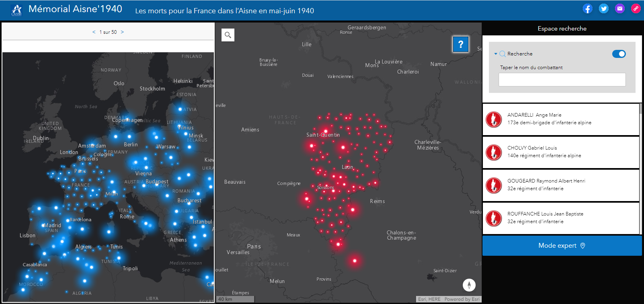The height and width of the screenshot is (304, 644).
Task: Reset map orientation with compass button
Action: [469, 285]
